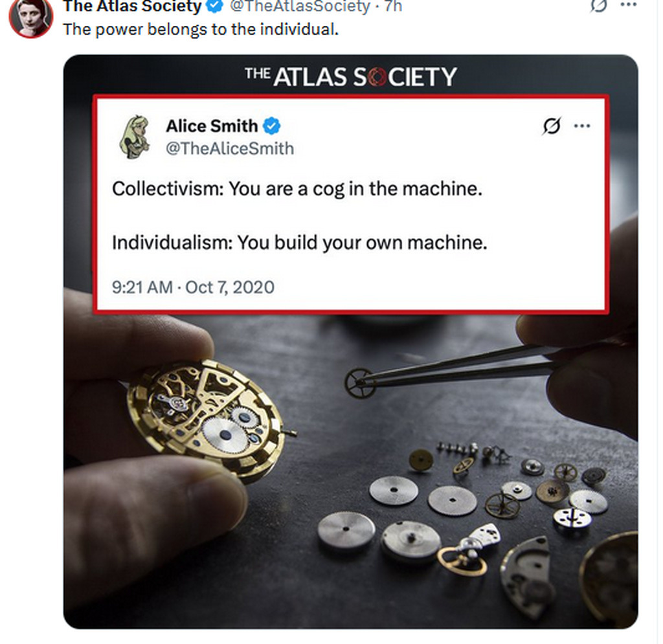Open The Atlas Society profile avatar
Viewport: 663px width, 644px height.
click(31, 16)
